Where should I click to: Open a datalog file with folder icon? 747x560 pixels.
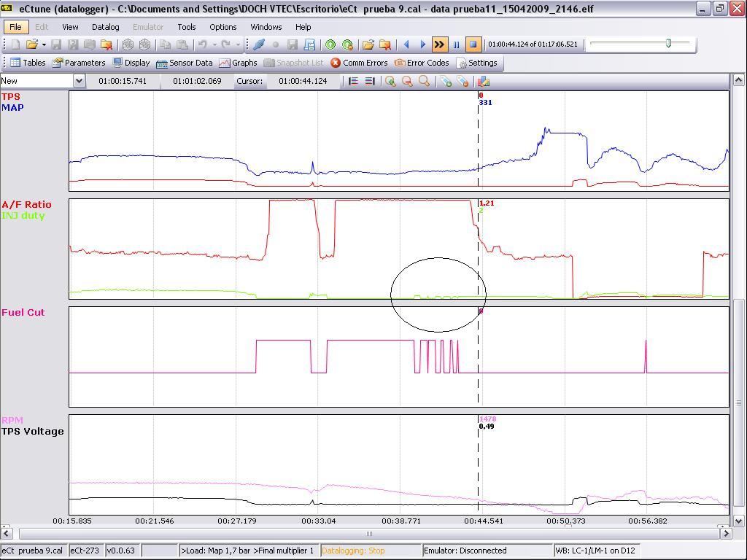coord(368,44)
